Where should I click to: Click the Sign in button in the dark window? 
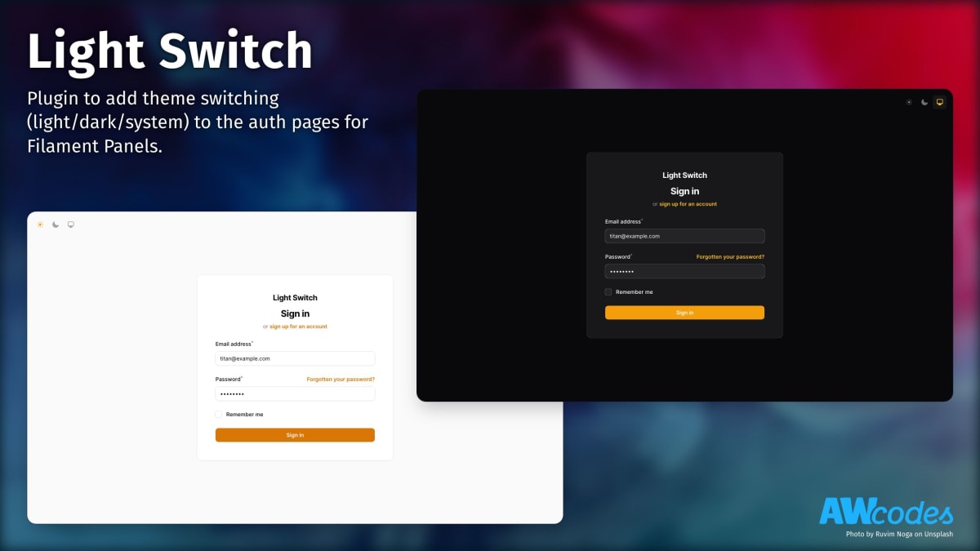[684, 313]
